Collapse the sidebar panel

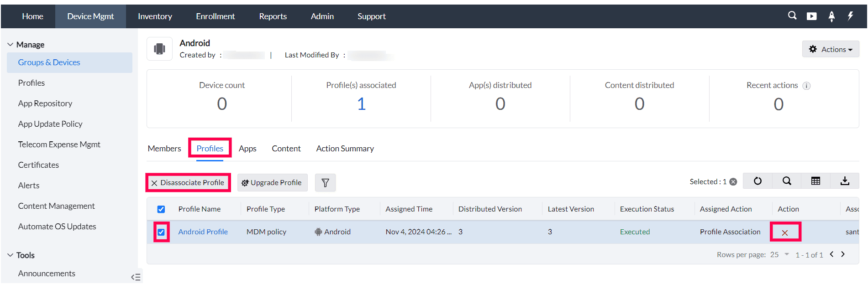pos(136,277)
